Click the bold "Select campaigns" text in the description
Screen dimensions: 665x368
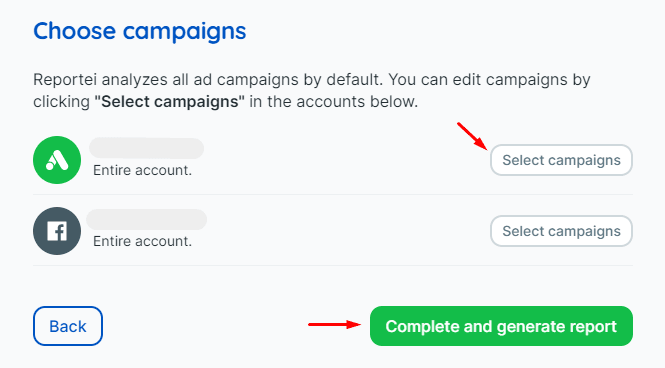click(170, 102)
